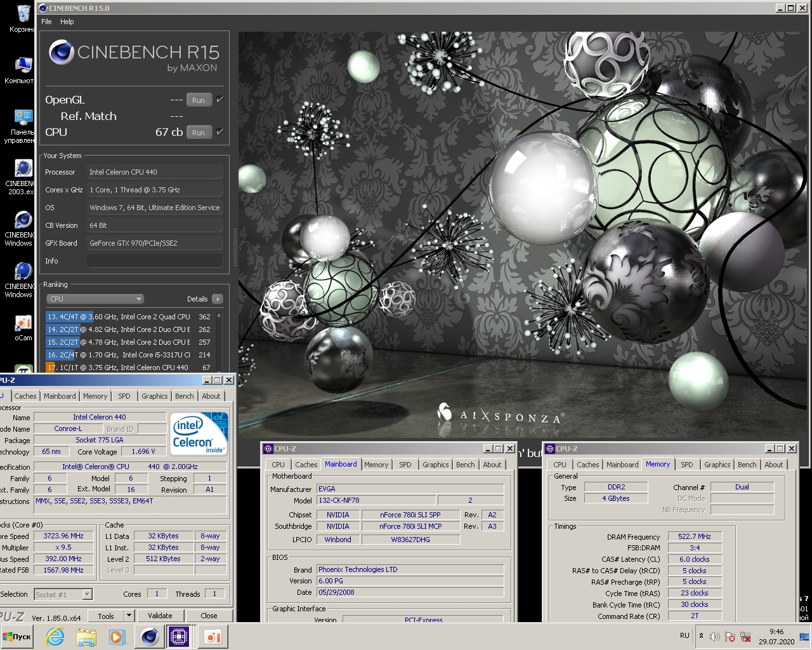Click the volume speaker tray icon
The image size is (812, 650).
pos(715,637)
